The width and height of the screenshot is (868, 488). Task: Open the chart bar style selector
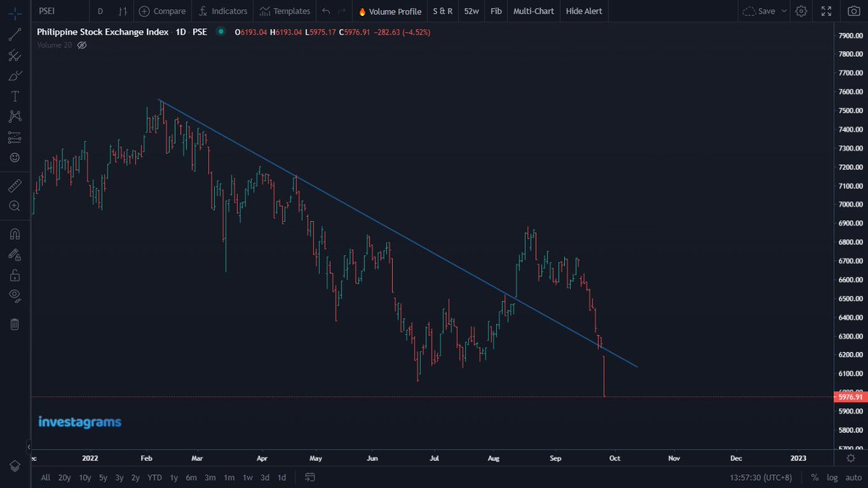pyautogui.click(x=124, y=11)
